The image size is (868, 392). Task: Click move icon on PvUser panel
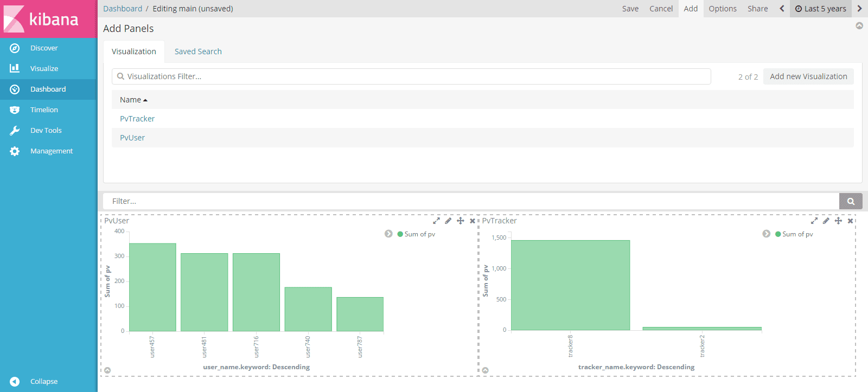coord(460,221)
